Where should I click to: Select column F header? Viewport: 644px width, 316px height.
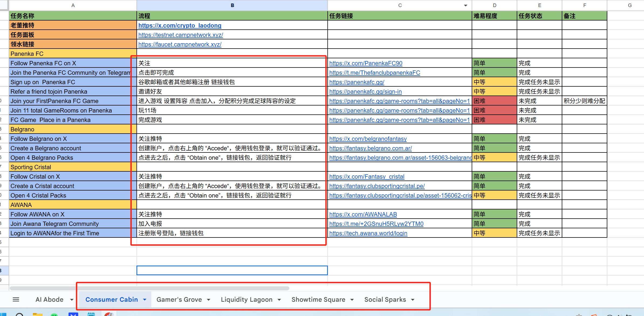click(x=584, y=5)
